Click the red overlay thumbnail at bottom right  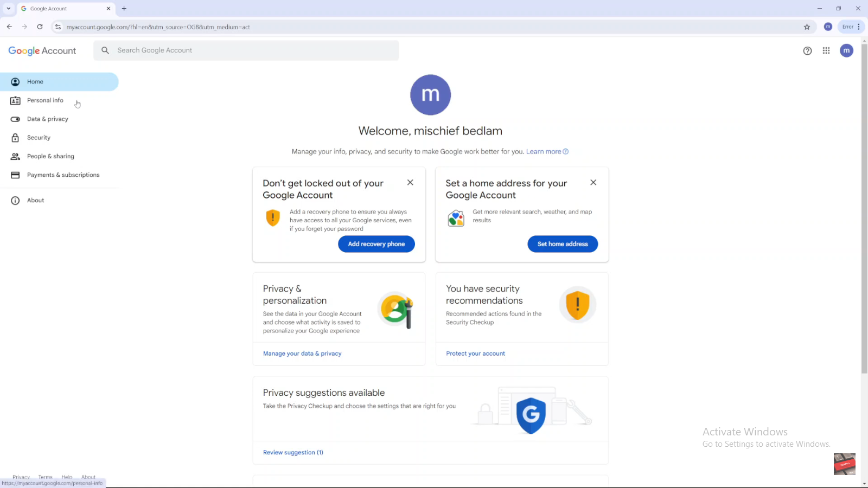point(845,464)
